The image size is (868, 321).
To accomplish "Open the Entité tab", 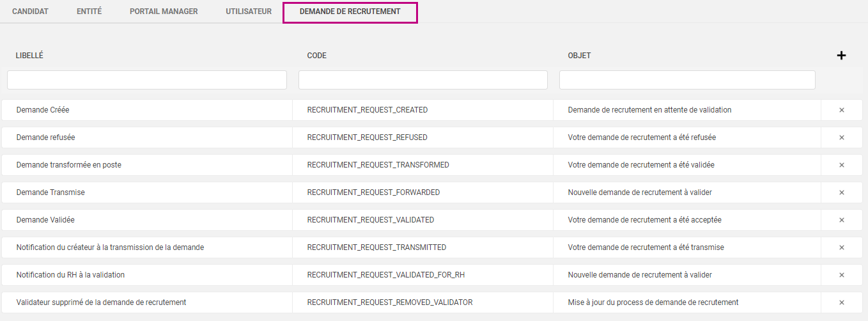I will (x=89, y=12).
